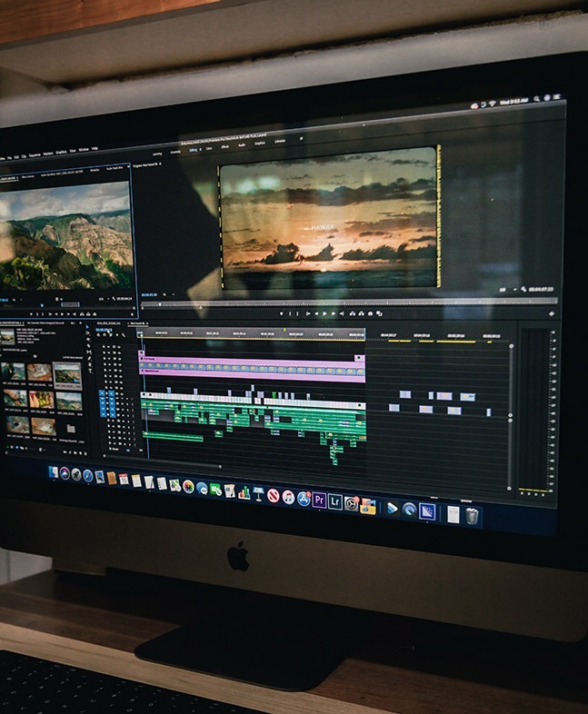Switch to the Color workspace tab
The height and width of the screenshot is (714, 588).
209,145
